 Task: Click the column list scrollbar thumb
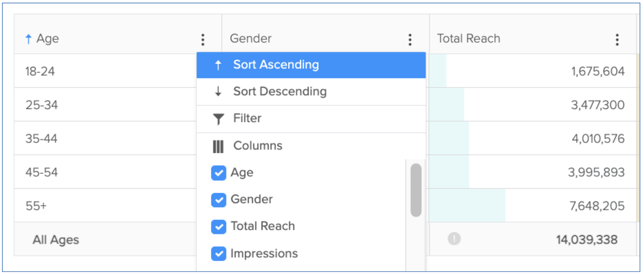click(416, 190)
